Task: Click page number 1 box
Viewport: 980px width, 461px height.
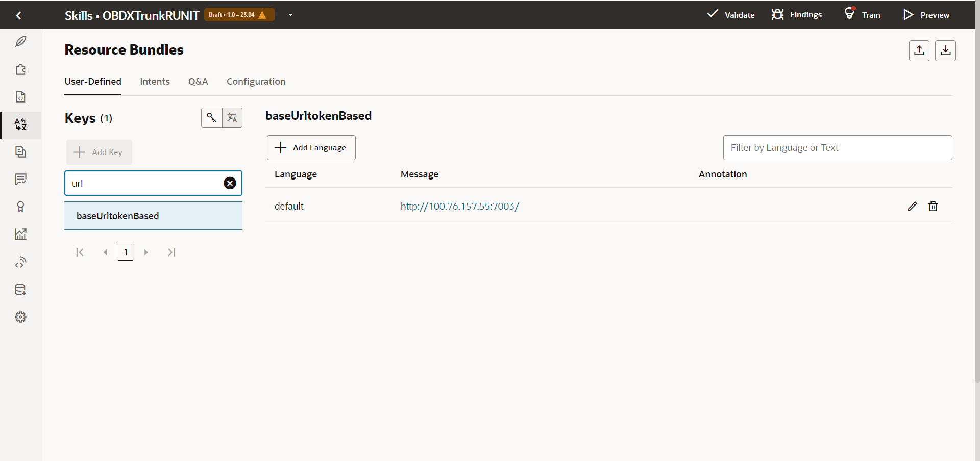Action: 126,252
